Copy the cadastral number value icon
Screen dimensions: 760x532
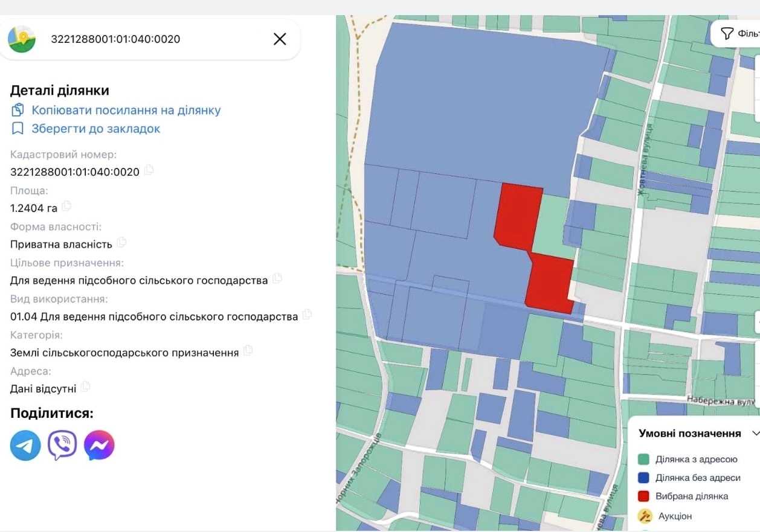(149, 171)
